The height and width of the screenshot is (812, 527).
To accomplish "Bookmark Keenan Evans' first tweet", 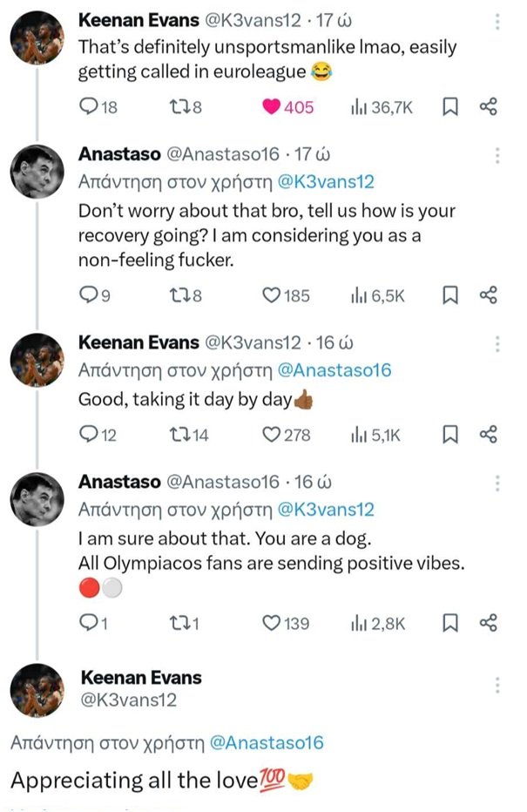I will [450, 107].
